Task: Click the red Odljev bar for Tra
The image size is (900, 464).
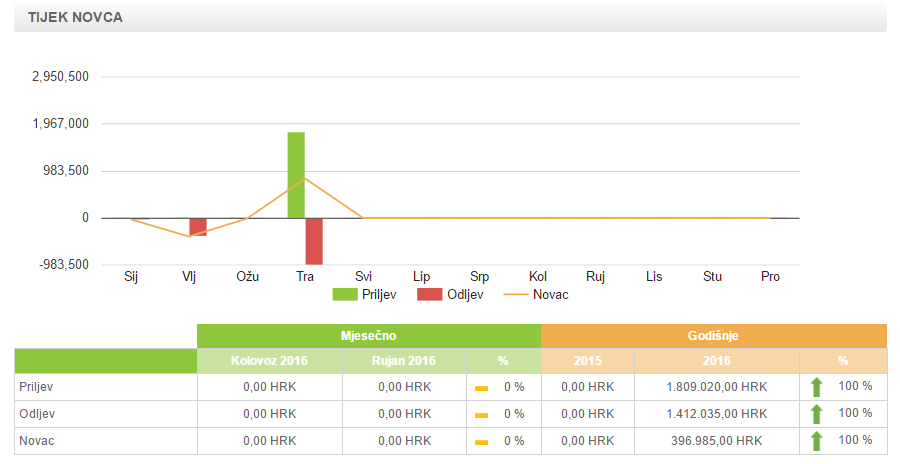Action: 314,241
